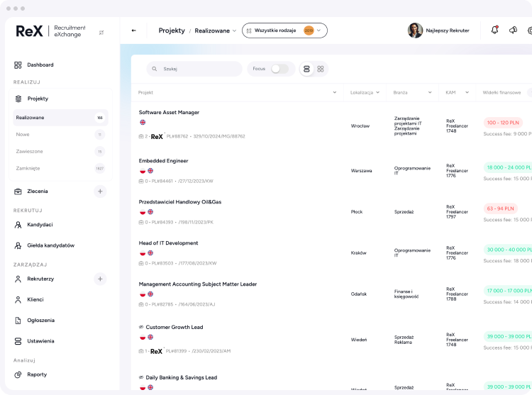Viewport: 532px width, 395px height.
Task: Click the notifications bell icon
Action: (494, 30)
